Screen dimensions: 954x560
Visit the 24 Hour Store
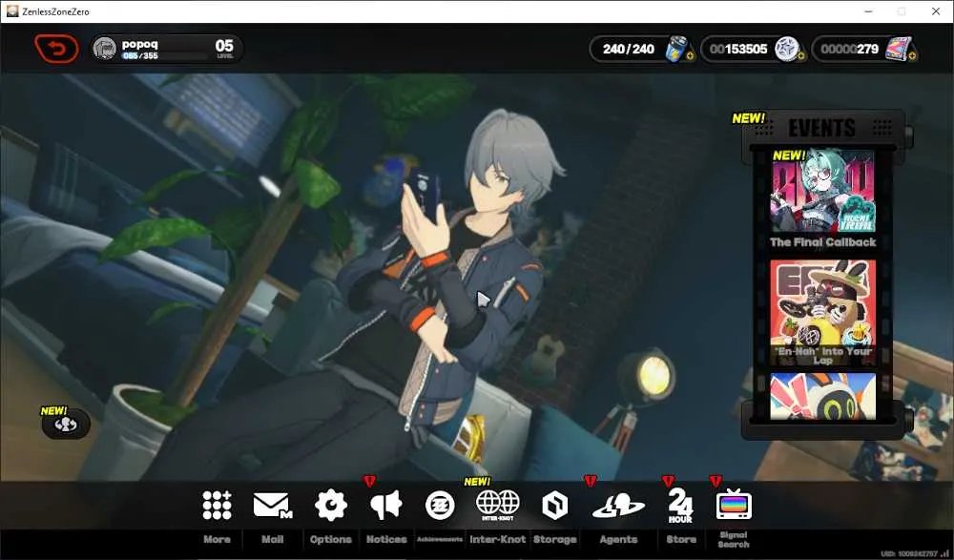tap(680, 506)
